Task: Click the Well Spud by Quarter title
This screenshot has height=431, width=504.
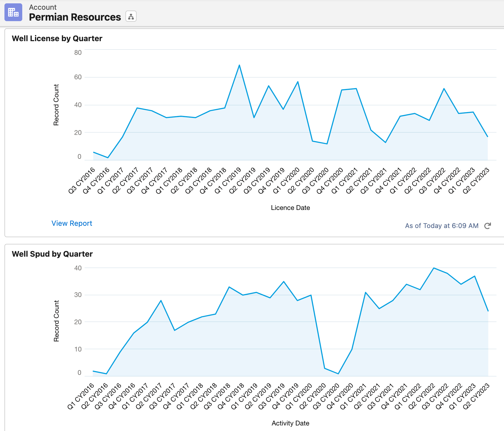Action: click(x=52, y=254)
